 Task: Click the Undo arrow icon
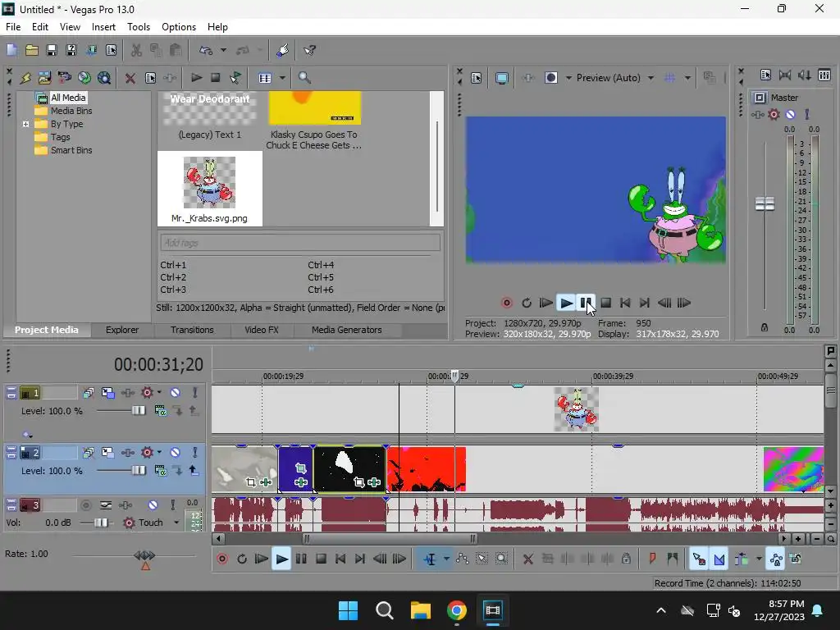(x=206, y=50)
